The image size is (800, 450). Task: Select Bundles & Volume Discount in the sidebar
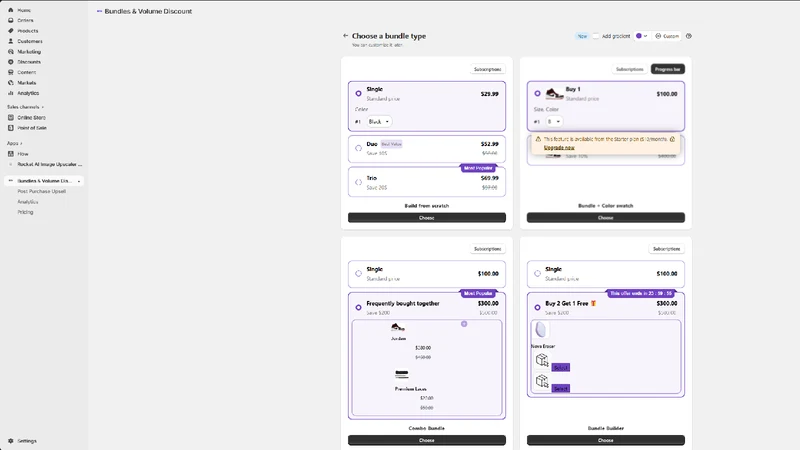click(x=44, y=181)
